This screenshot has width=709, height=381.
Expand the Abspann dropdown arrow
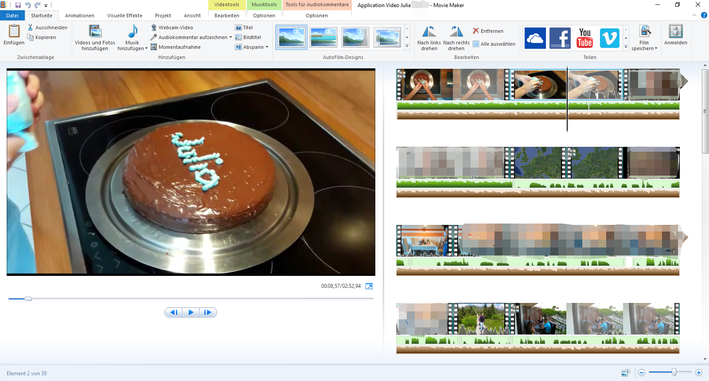click(267, 47)
